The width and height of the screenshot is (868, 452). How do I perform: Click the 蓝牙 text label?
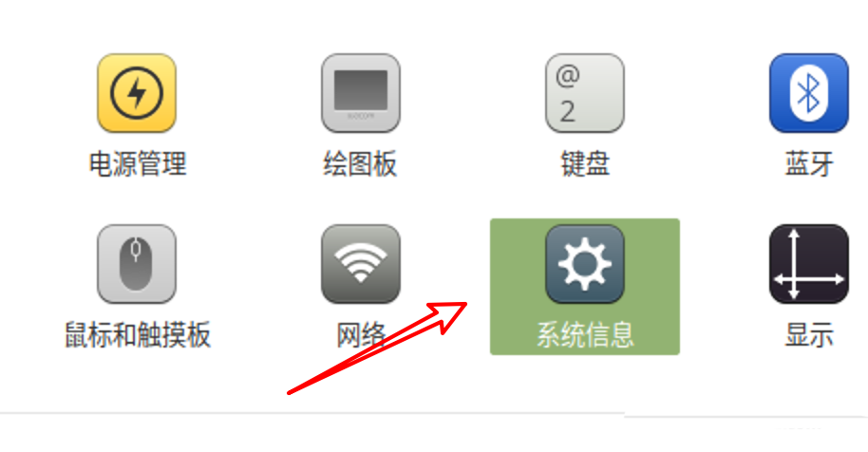(x=809, y=163)
